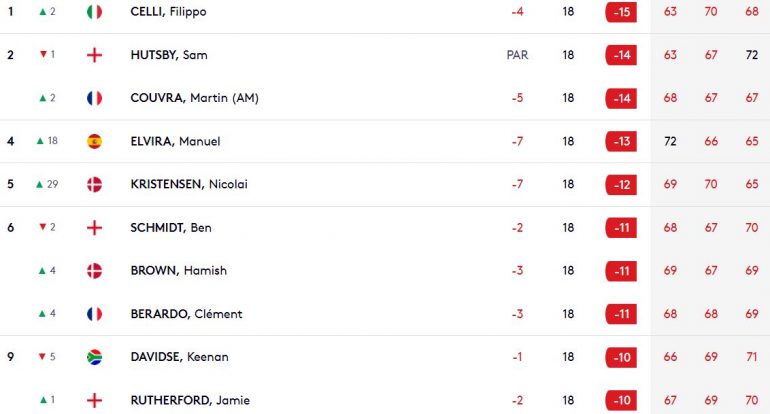Click the -12 total badge for Kristensen
Screen dimensions: 770x414
point(621,185)
